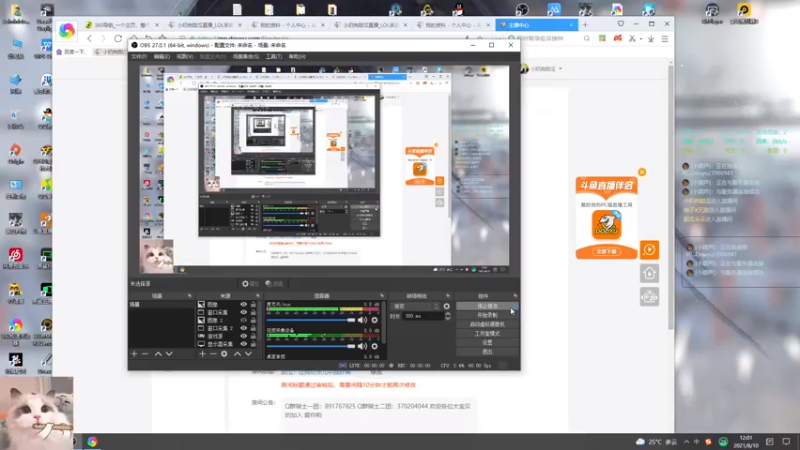The width and height of the screenshot is (800, 450).
Task: Toggle visibility eye for 图像 source
Action: click(x=243, y=305)
